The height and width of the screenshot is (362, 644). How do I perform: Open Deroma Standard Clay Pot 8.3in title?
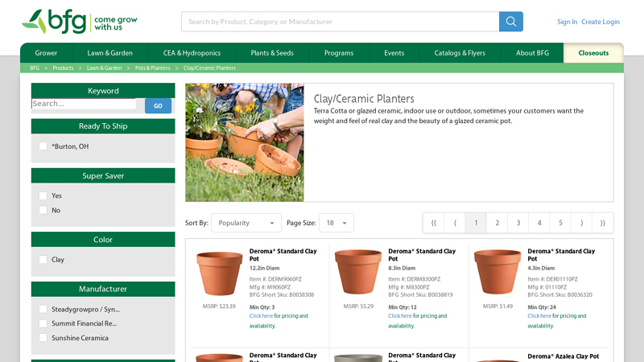coord(422,255)
